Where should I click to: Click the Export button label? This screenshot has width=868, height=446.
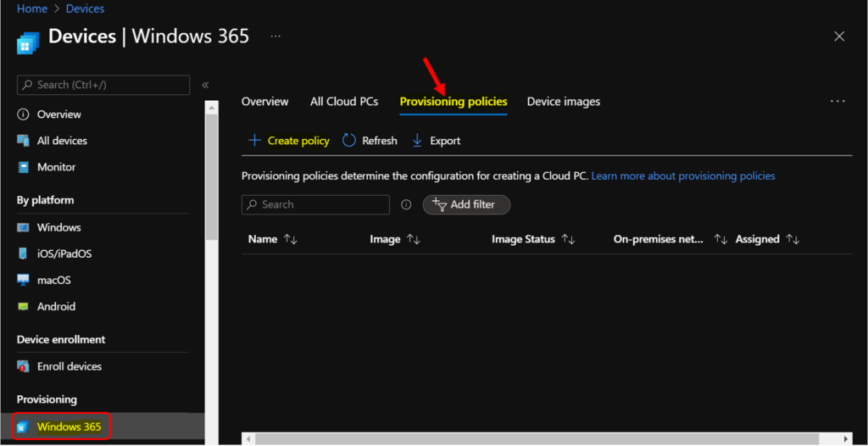[445, 141]
